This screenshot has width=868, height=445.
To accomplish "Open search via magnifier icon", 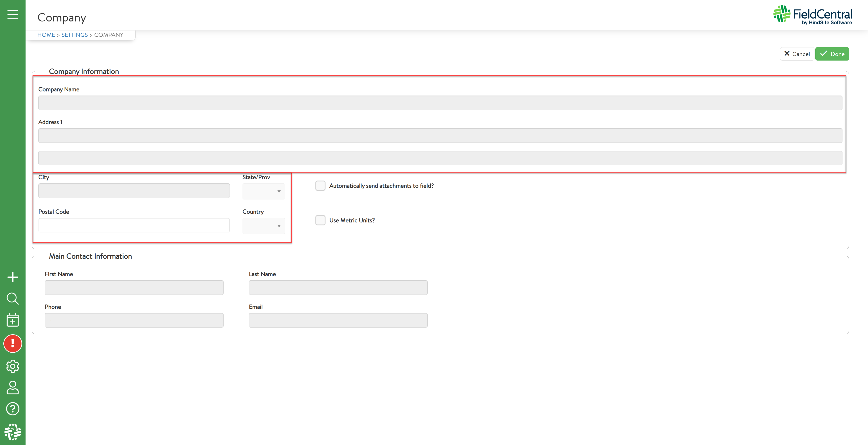I will pos(13,299).
